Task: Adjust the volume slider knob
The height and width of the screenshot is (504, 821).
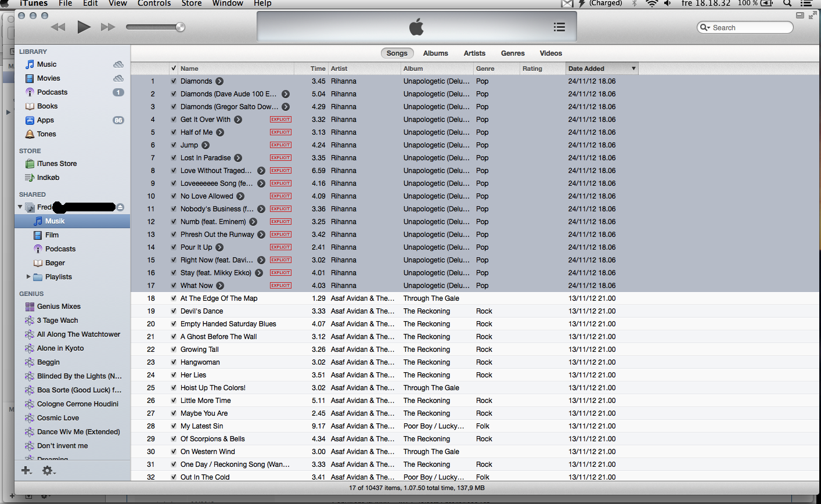Action: pos(180,27)
